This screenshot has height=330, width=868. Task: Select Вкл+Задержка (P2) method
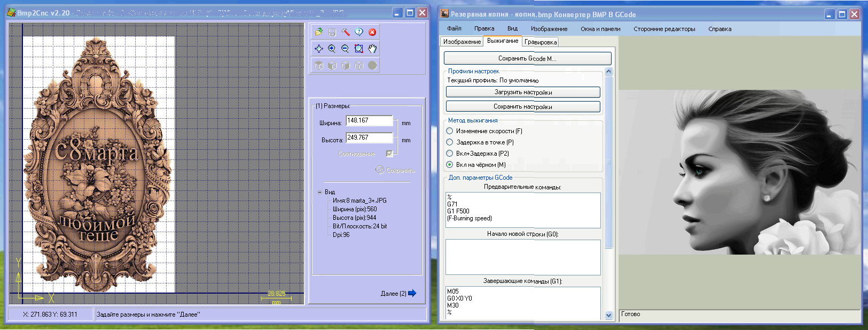(450, 154)
